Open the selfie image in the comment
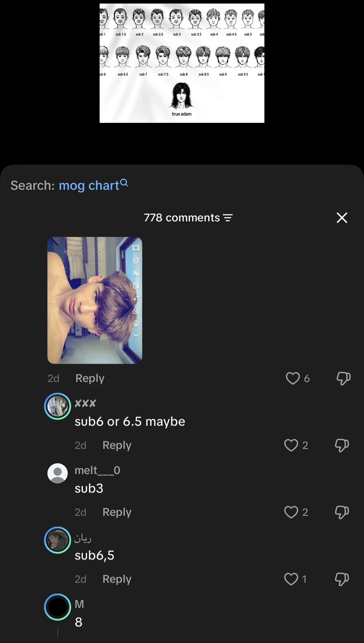Image resolution: width=364 pixels, height=643 pixels. pyautogui.click(x=95, y=300)
